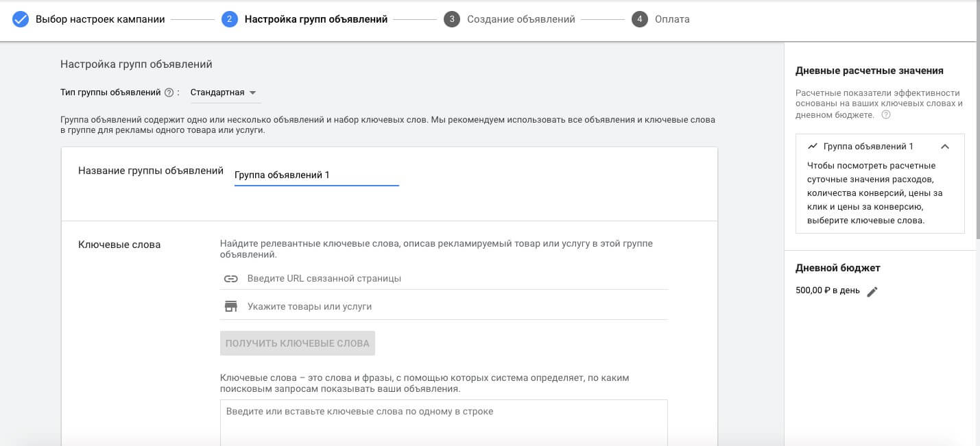The width and height of the screenshot is (980, 446).
Task: Click Дневные расчетные значения heading
Action: tap(870, 71)
